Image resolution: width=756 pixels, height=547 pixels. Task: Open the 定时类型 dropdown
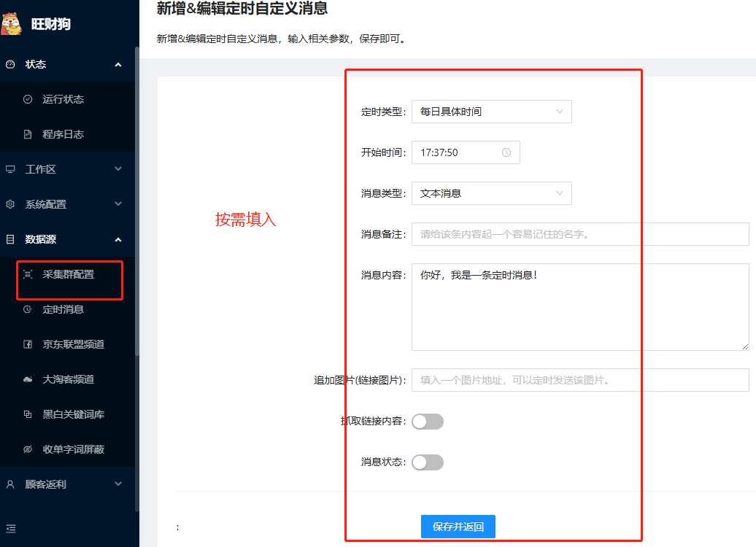coord(491,112)
